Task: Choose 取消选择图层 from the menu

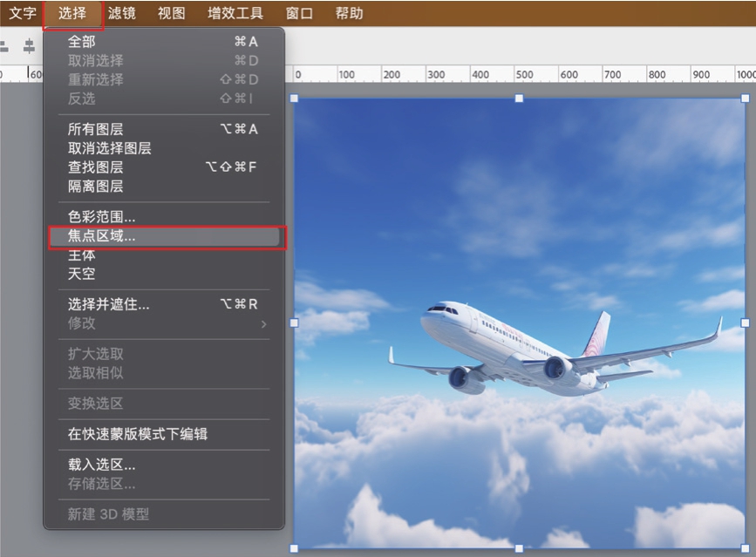Action: (164, 148)
